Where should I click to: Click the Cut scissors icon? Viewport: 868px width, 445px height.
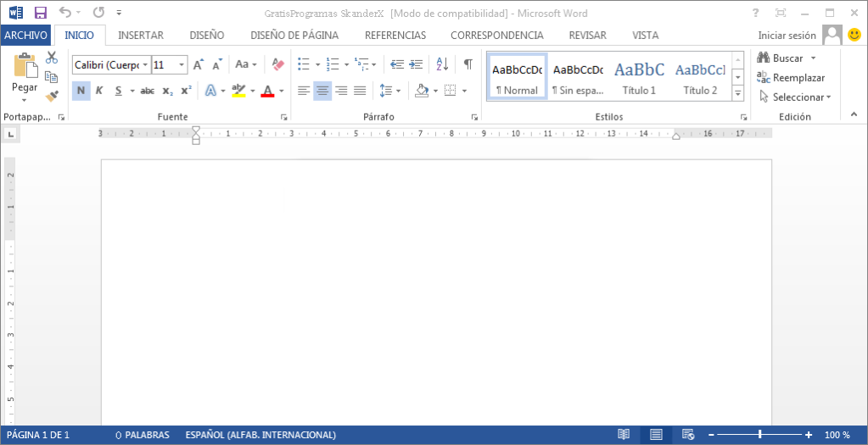52,58
